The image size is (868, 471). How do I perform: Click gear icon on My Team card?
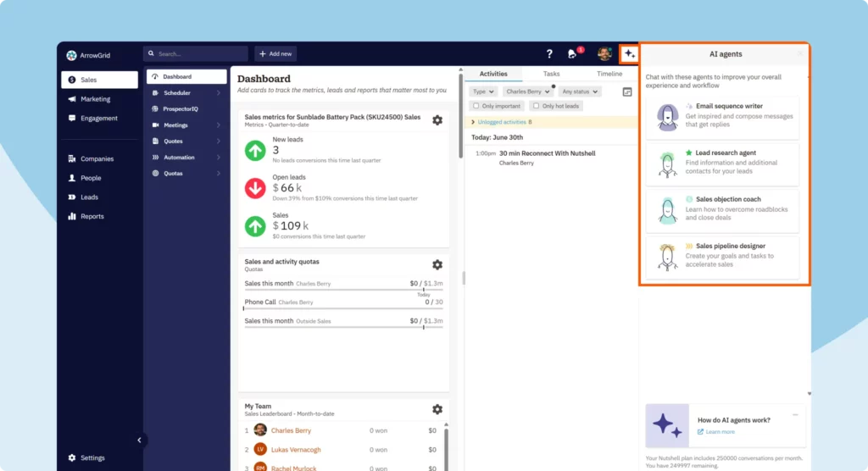tap(437, 409)
